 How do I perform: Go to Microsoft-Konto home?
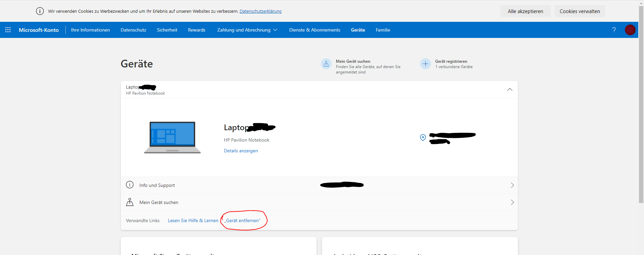tap(39, 30)
